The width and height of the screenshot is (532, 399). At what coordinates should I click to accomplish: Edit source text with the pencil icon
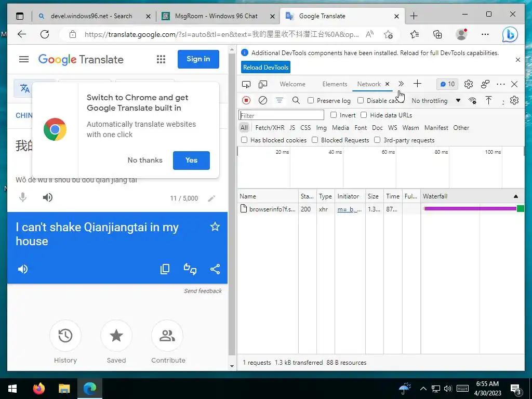pos(211,198)
